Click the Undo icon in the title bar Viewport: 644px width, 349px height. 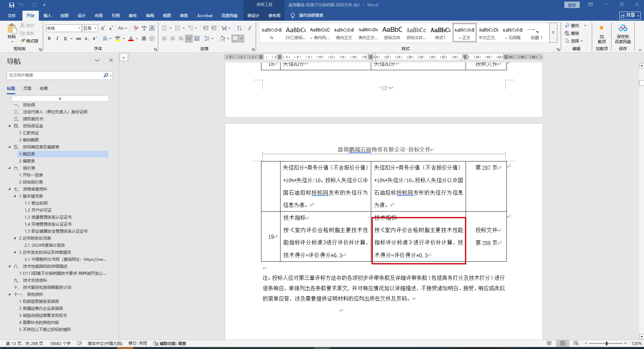pos(22,5)
